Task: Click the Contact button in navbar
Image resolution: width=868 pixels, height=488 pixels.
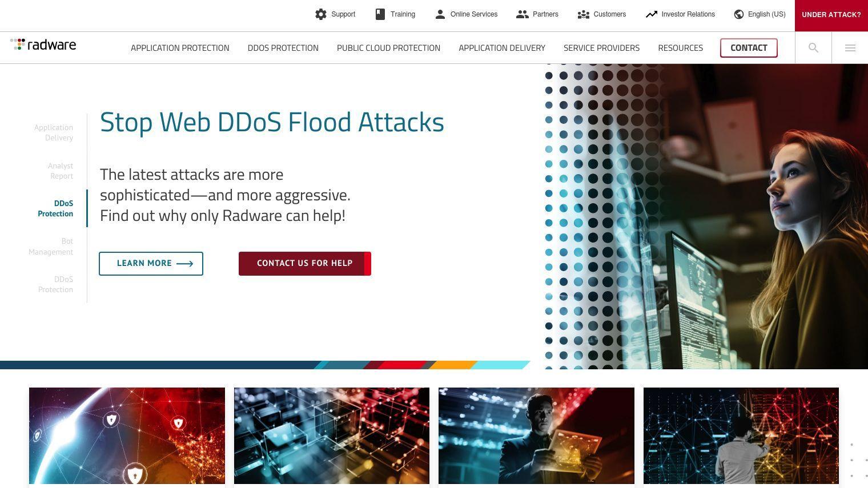Action: (x=749, y=48)
